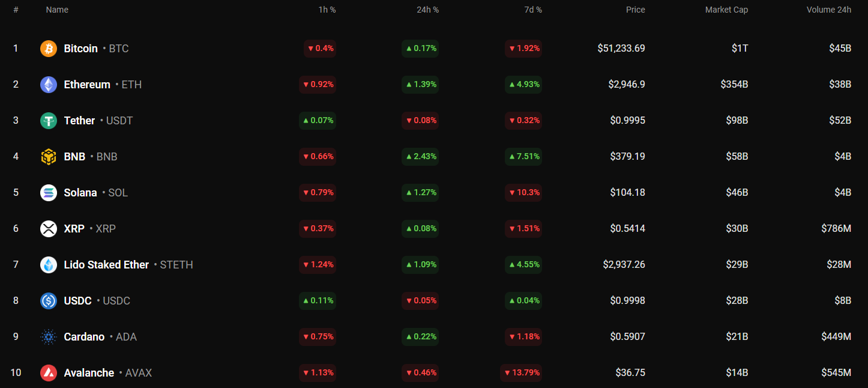Click the Lido Staked Ether icon
Viewport: 868px width, 388px height.
click(x=49, y=265)
